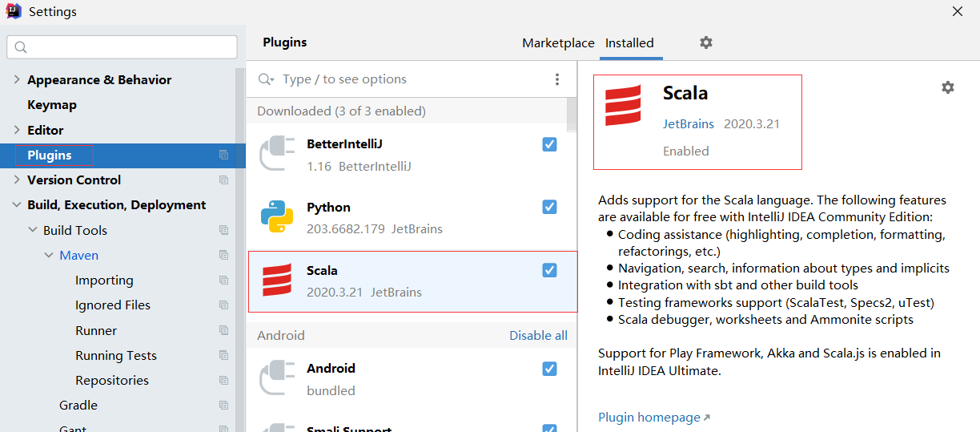Open the Runner settings page
Screen dimensions: 980x432
(x=96, y=330)
